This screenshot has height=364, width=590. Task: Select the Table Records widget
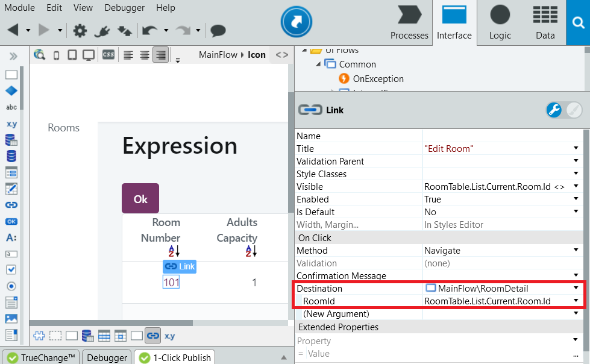pos(10,140)
